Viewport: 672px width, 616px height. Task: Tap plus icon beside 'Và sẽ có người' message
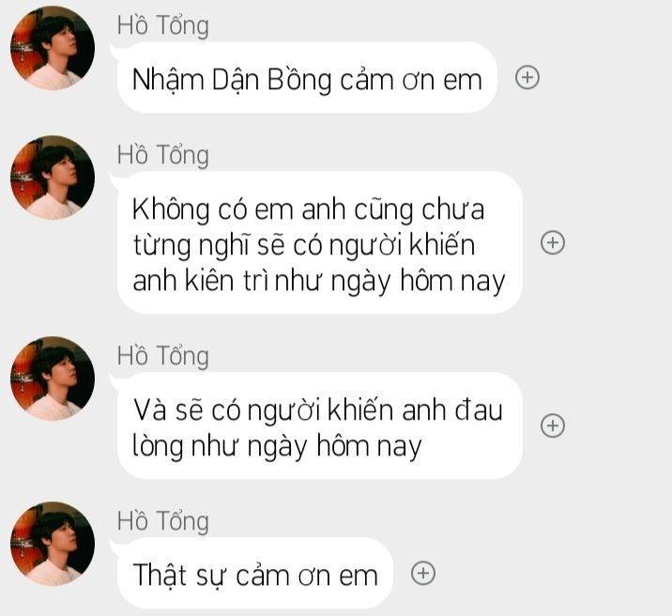(x=553, y=425)
